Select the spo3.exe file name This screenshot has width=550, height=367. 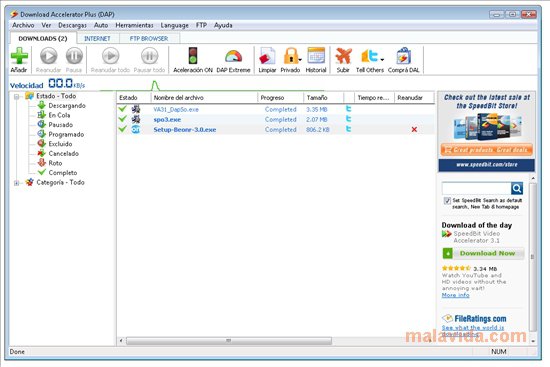(167, 120)
